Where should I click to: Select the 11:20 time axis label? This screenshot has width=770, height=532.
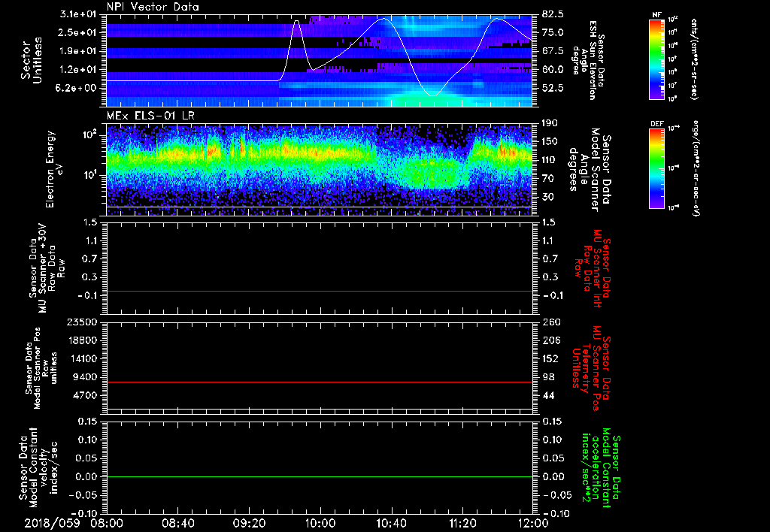pyautogui.click(x=462, y=522)
